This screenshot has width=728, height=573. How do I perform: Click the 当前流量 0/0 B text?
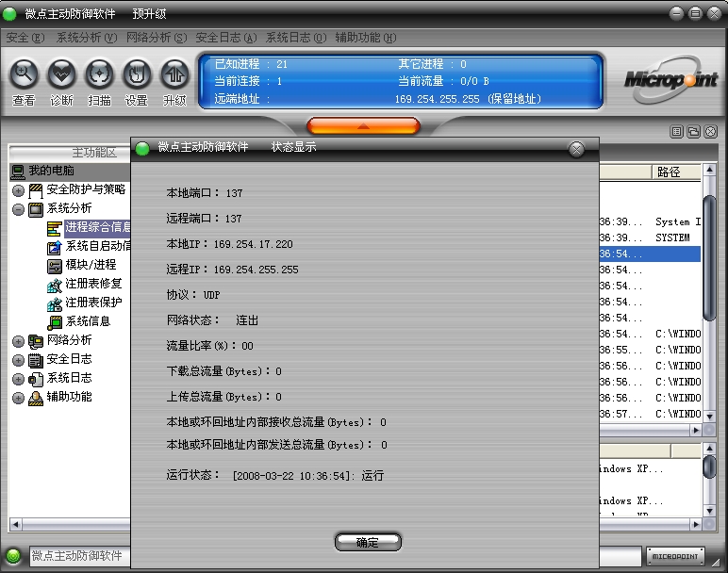(x=443, y=81)
